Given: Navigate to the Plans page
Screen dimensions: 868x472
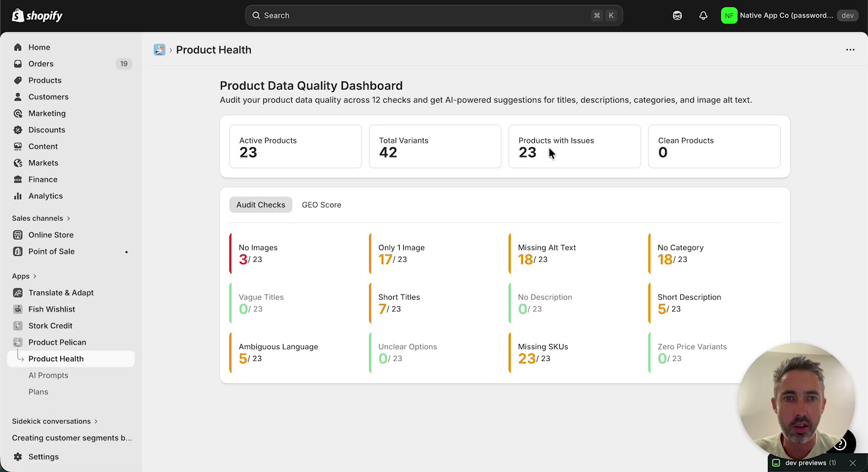Looking at the screenshot, I should click(x=38, y=392).
